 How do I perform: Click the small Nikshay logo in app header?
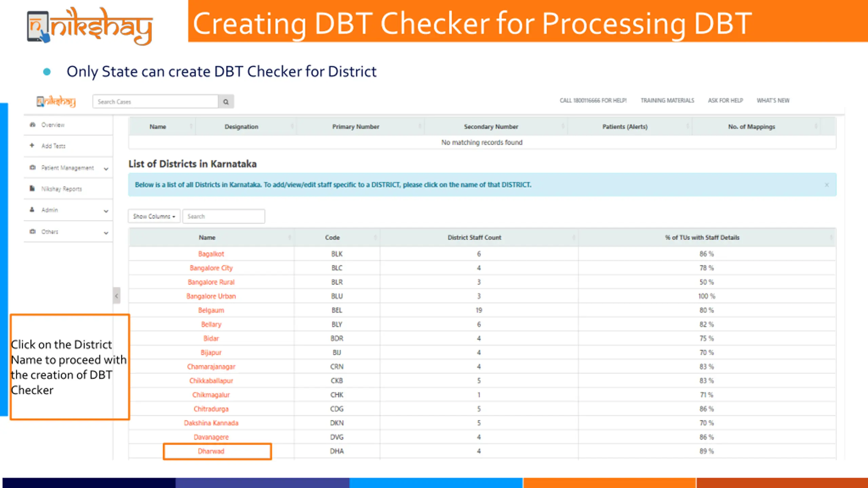tap(56, 101)
